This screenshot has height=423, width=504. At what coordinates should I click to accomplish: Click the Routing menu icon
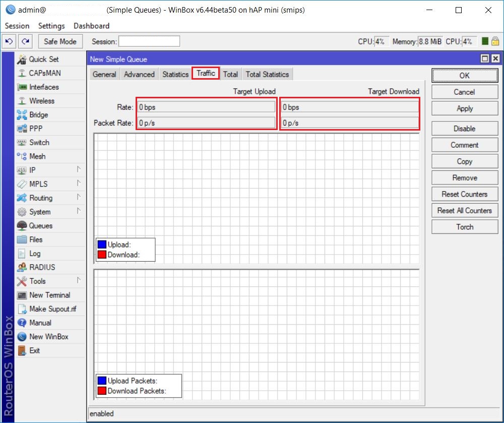click(x=22, y=198)
